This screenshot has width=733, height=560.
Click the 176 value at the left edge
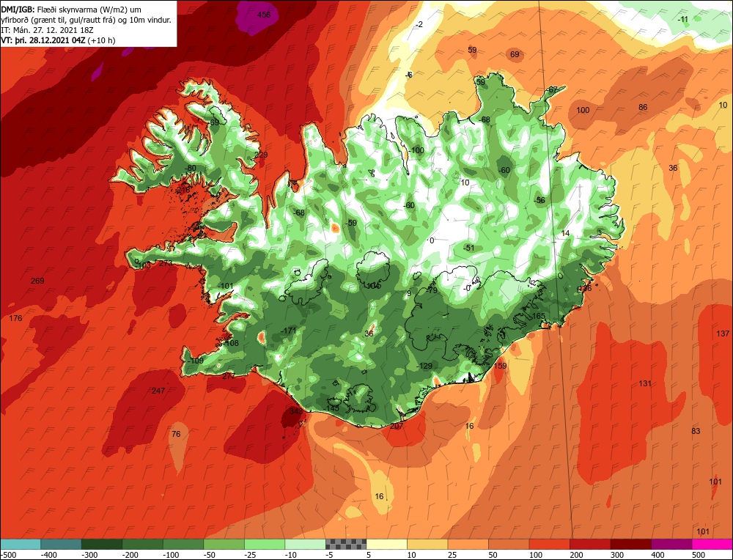15,318
